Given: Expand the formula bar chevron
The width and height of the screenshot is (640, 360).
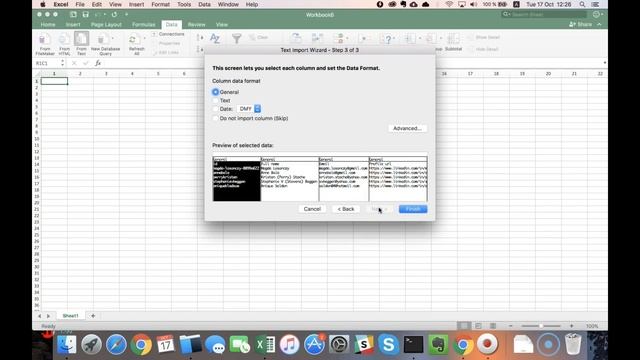Looking at the screenshot, I should pyautogui.click(x=604, y=63).
